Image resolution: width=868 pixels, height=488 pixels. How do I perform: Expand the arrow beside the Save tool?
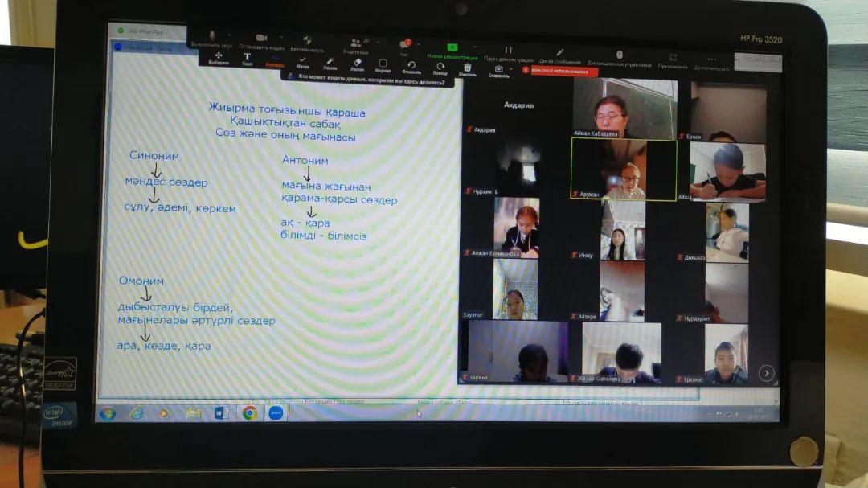click(510, 69)
